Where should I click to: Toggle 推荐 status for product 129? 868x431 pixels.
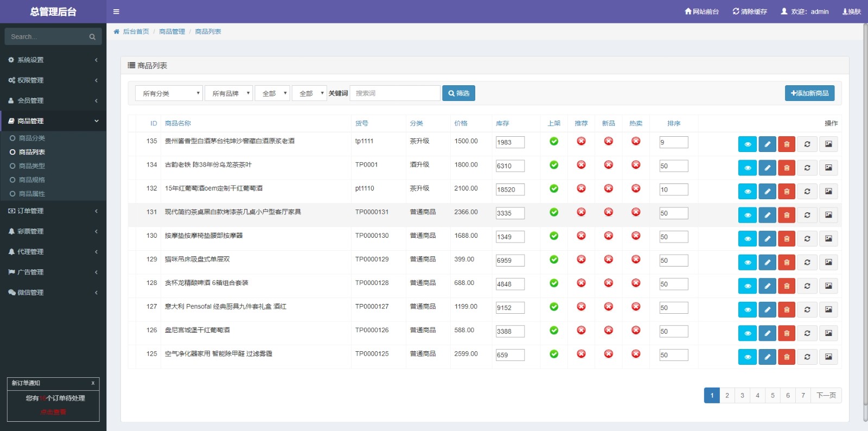[x=581, y=259]
